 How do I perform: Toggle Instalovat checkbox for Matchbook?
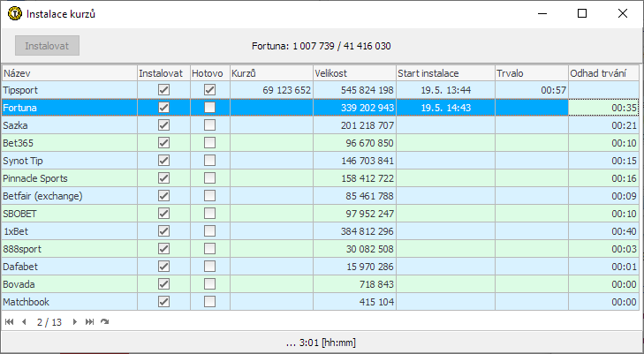coord(164,302)
